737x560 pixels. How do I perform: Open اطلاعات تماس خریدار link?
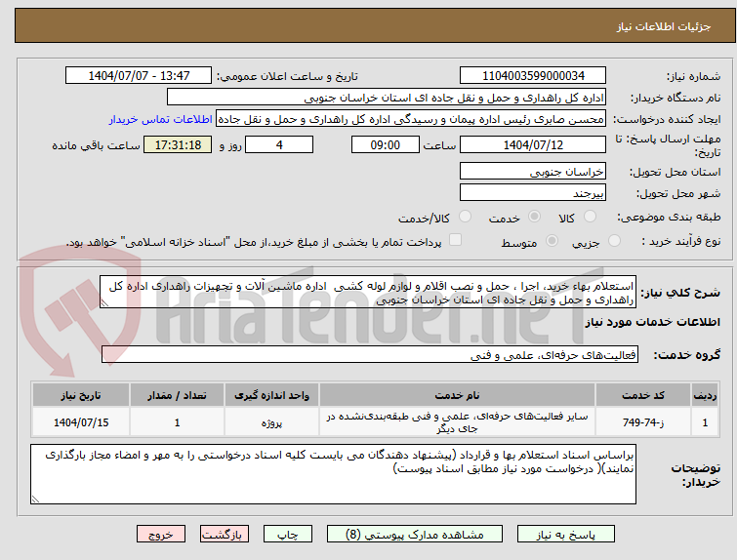[x=161, y=119]
